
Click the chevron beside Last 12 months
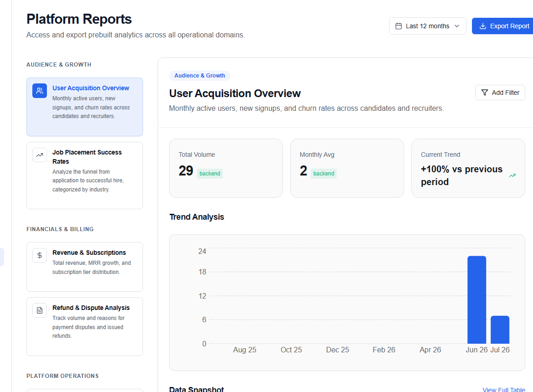click(x=457, y=26)
